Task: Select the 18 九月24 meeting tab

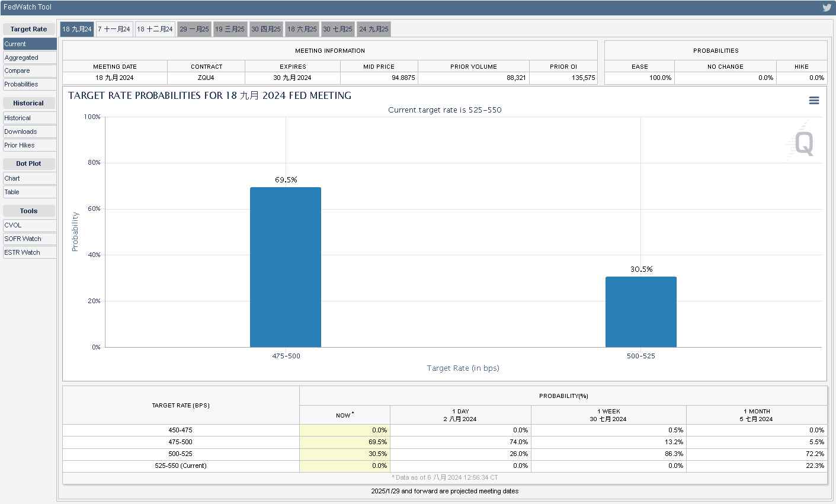Action: [x=77, y=29]
